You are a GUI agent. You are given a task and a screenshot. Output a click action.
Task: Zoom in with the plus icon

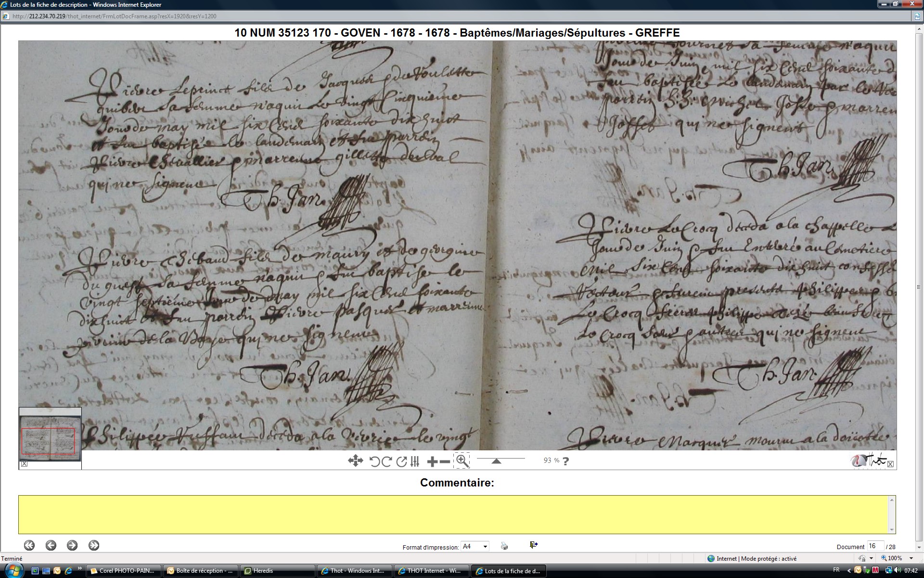tap(432, 461)
